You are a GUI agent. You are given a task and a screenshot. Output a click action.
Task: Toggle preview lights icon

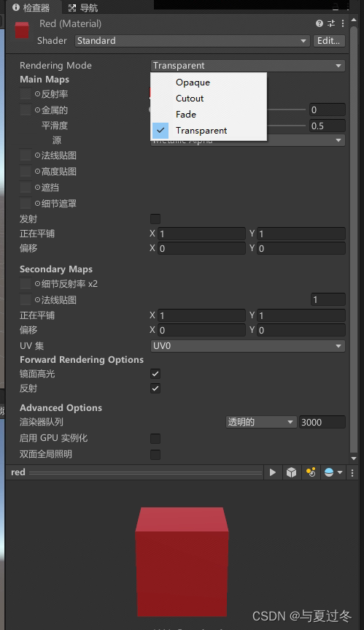[x=311, y=472]
